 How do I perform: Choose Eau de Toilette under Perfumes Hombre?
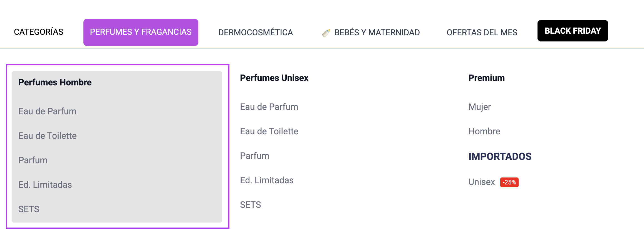click(x=48, y=136)
